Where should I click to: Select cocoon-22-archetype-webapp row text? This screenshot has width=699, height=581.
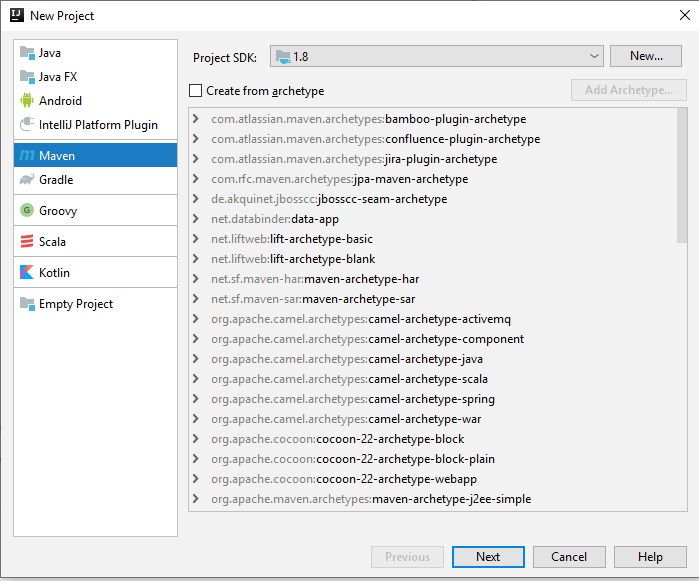[344, 478]
